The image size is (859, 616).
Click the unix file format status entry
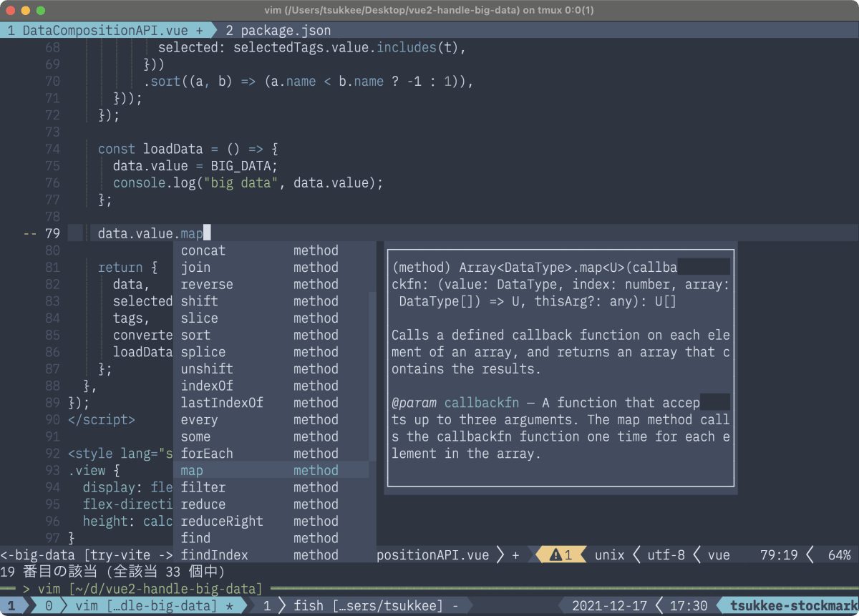[609, 555]
